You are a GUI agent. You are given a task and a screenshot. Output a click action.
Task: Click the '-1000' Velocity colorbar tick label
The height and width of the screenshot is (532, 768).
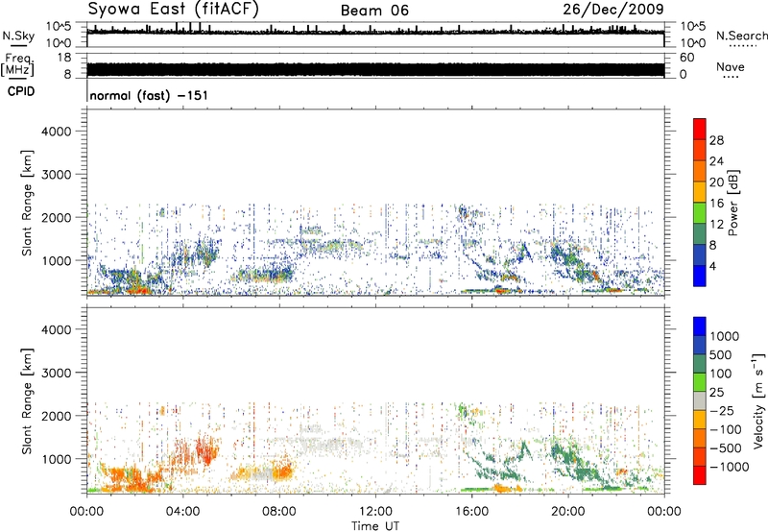[x=729, y=467]
